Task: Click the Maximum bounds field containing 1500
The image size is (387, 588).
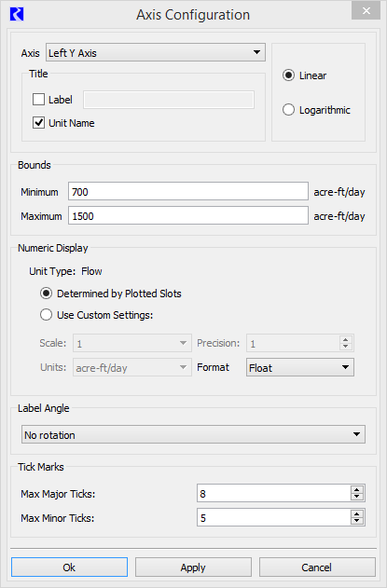Action: [x=188, y=215]
